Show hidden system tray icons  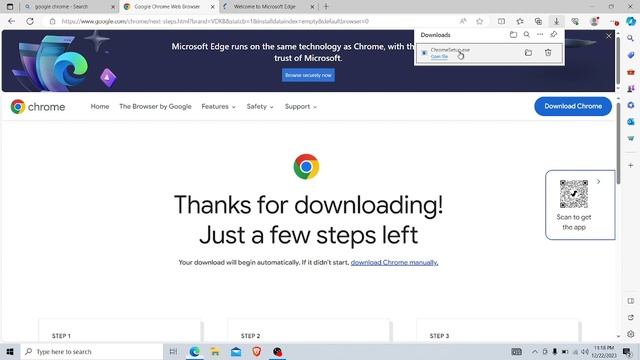click(x=535, y=351)
